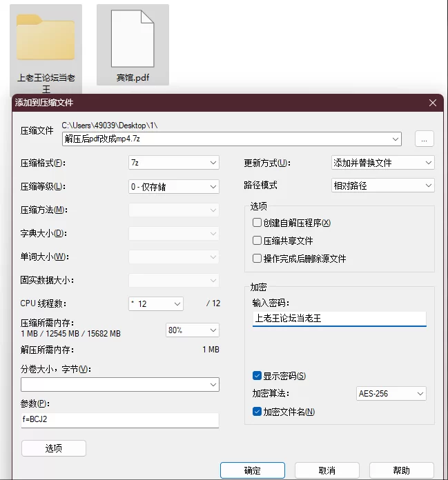Open the 路径模式 dropdown 相对路径
Screen dimensions: 448x480
point(382,186)
